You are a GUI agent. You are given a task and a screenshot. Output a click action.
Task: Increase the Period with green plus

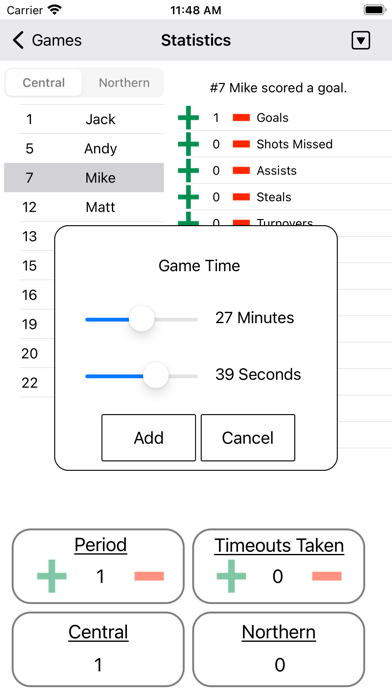click(x=52, y=576)
